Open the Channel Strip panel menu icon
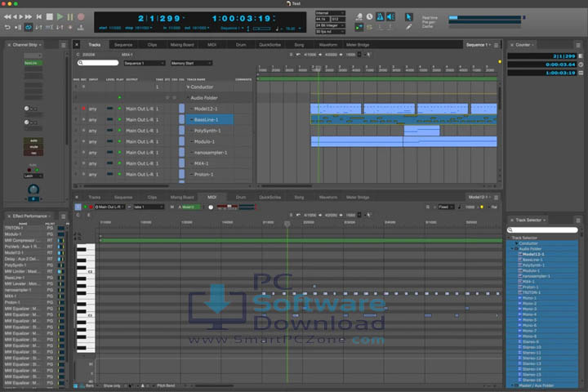This screenshot has height=392, width=588. click(63, 45)
